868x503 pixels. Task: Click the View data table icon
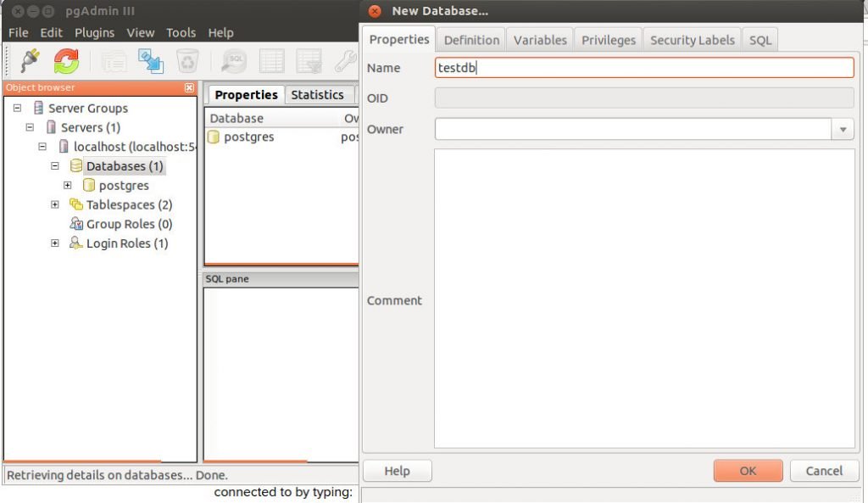click(x=271, y=61)
